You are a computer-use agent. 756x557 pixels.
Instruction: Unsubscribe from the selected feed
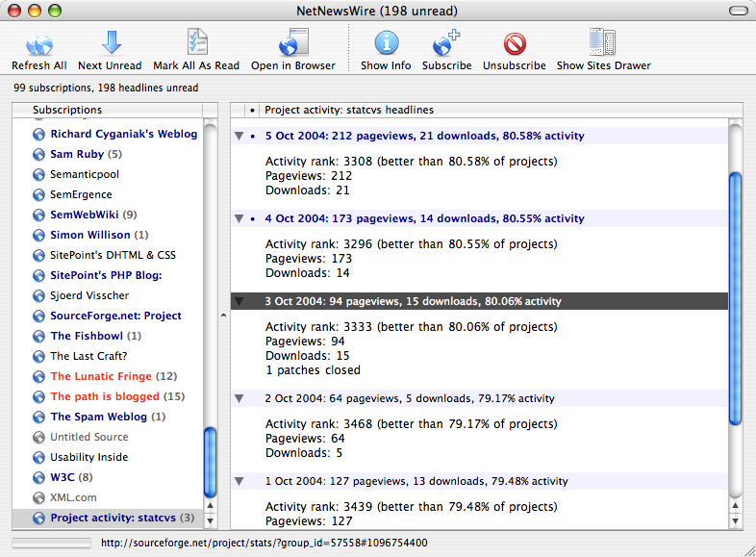click(515, 44)
